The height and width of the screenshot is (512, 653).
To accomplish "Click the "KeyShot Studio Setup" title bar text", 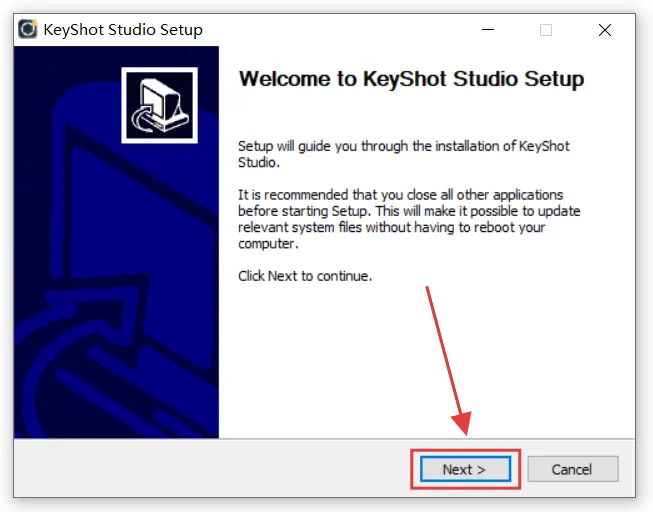I will tap(123, 30).
